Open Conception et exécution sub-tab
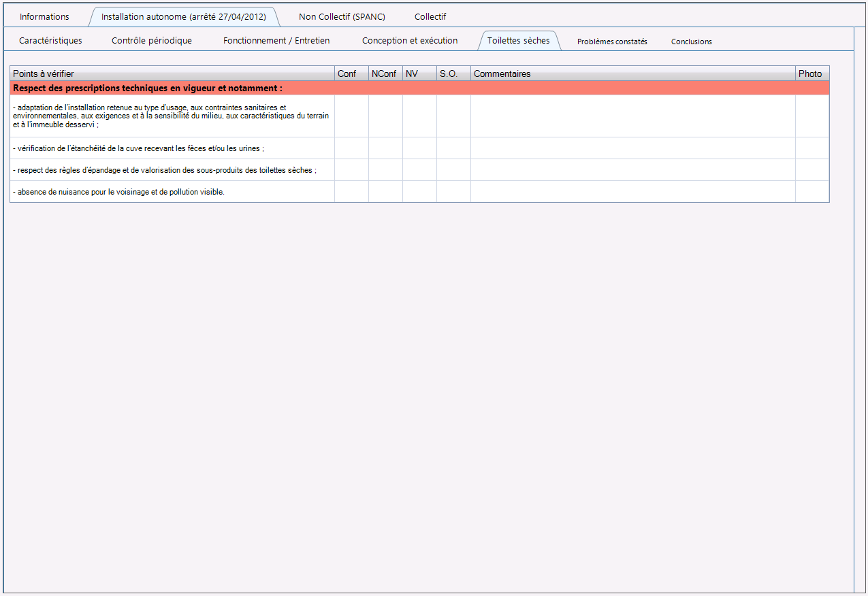 [410, 41]
